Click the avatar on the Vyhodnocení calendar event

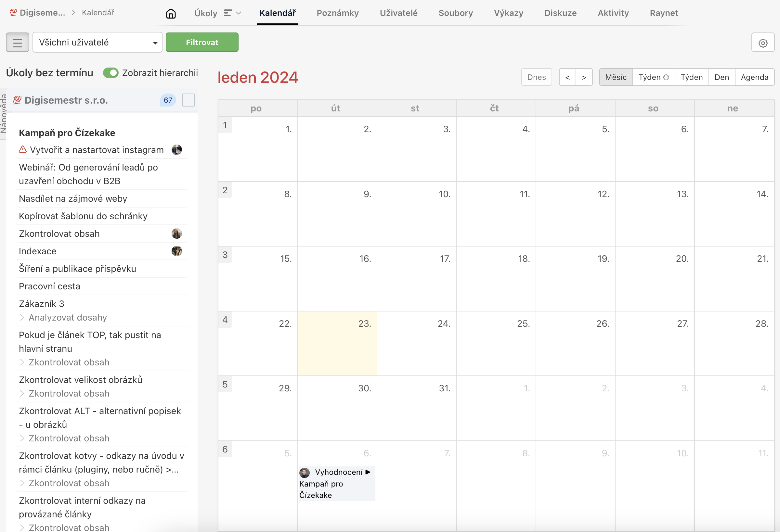[x=305, y=473]
